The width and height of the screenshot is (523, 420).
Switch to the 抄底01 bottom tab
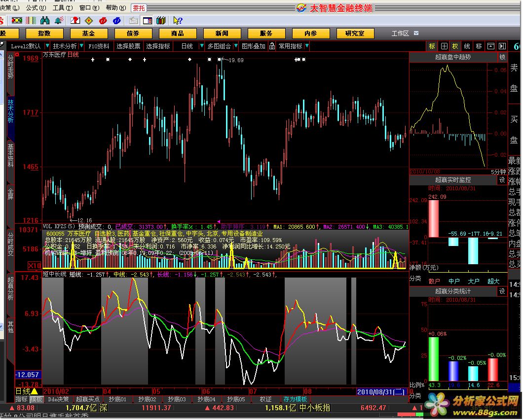[117, 399]
